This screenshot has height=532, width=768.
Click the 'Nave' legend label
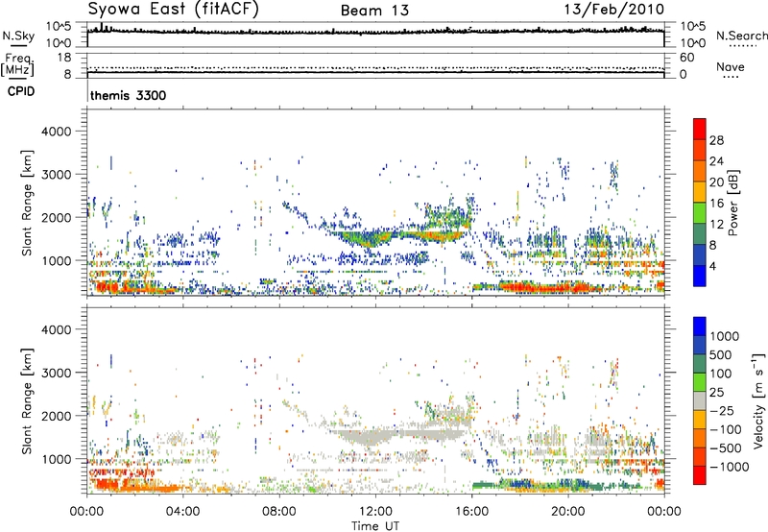731,66
